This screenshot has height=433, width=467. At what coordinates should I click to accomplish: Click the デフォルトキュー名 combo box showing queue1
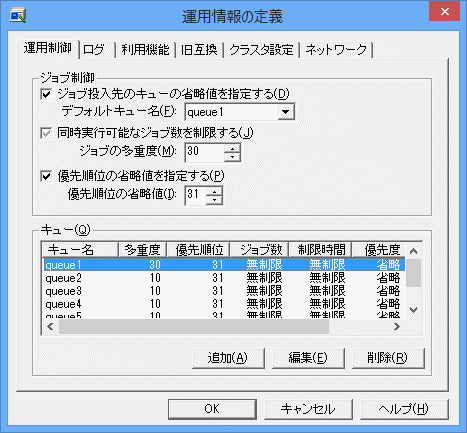click(x=239, y=112)
